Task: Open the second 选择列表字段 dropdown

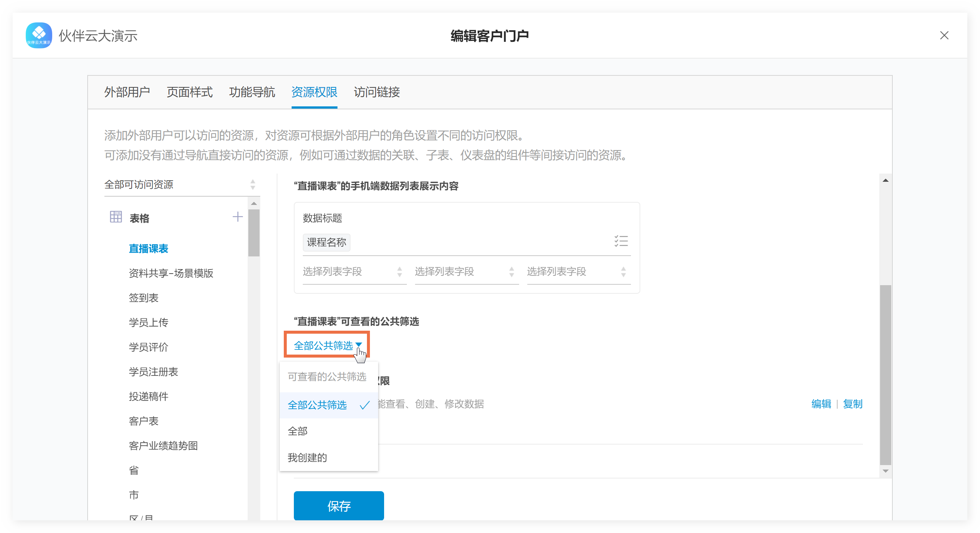Action: 467,272
